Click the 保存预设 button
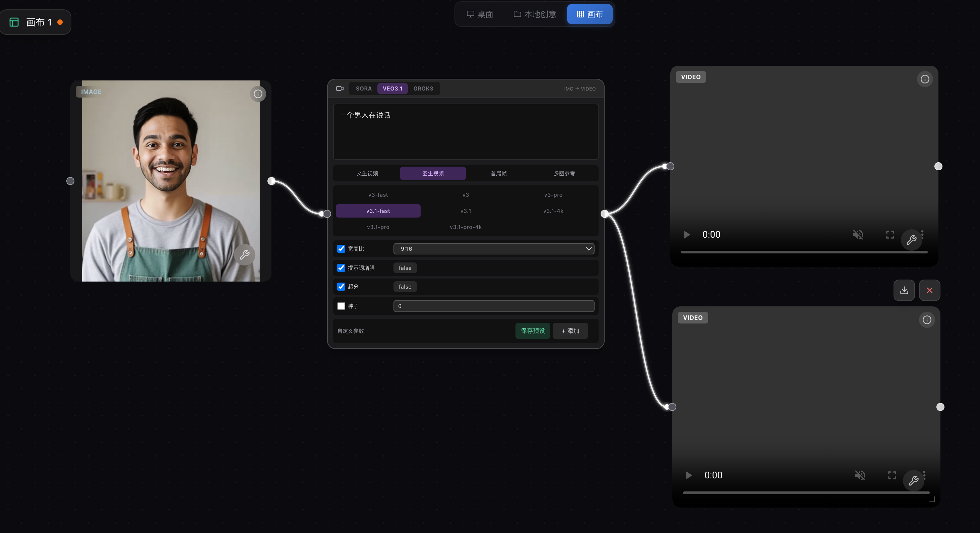The width and height of the screenshot is (980, 533). [532, 331]
